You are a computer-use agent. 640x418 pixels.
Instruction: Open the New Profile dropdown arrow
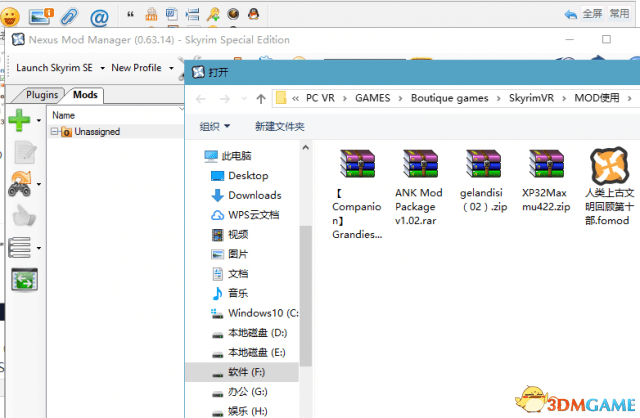[171, 68]
